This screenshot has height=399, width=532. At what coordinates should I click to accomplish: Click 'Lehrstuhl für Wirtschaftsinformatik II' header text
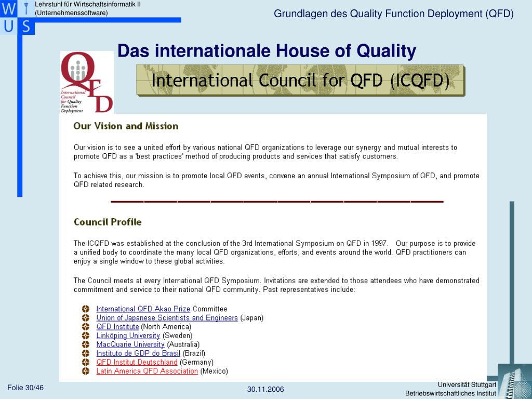click(x=87, y=4)
